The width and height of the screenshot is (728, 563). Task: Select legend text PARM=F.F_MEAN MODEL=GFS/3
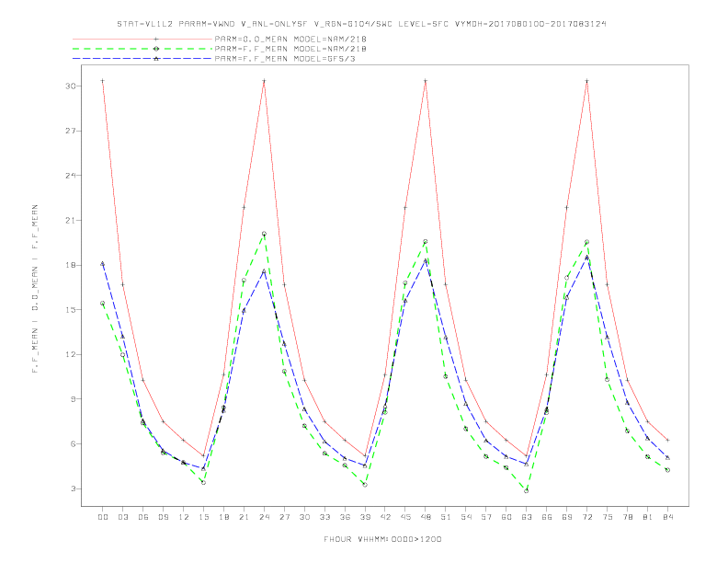[x=285, y=59]
